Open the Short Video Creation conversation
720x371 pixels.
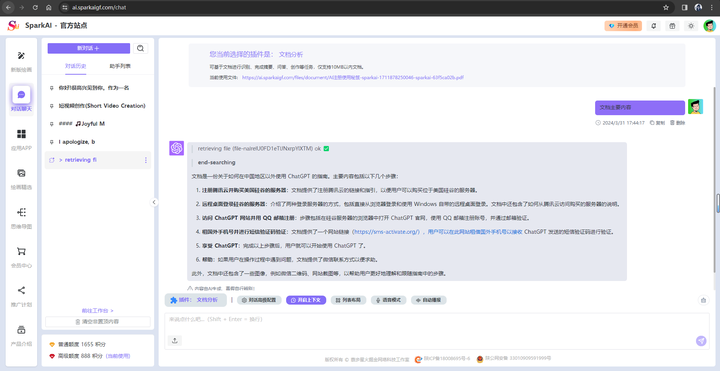98,106
